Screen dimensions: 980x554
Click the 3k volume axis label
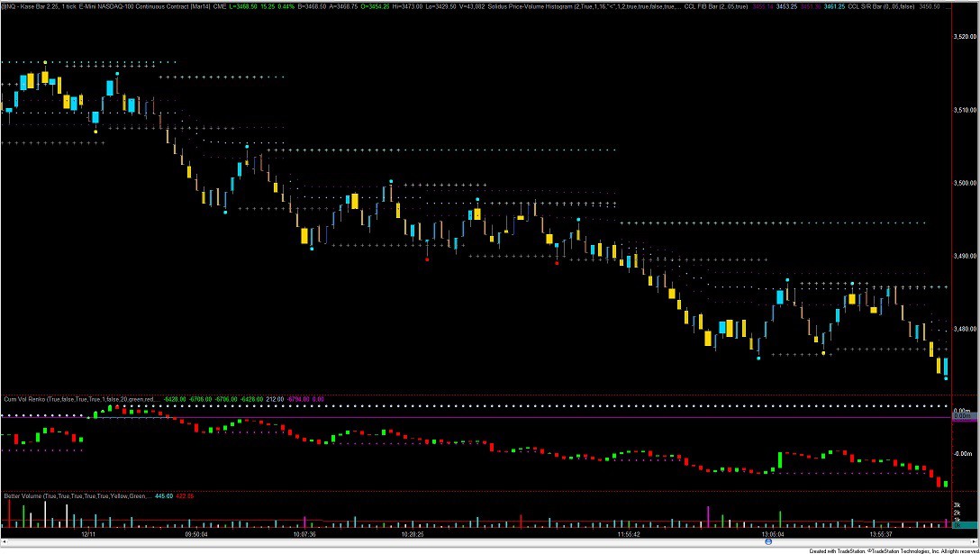coord(957,504)
